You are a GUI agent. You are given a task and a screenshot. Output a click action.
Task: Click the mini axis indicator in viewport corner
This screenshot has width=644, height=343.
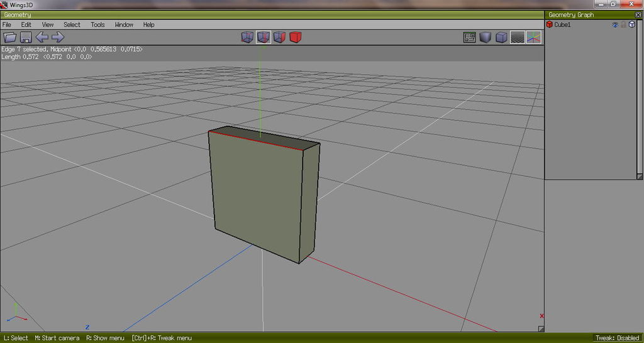[x=16, y=313]
